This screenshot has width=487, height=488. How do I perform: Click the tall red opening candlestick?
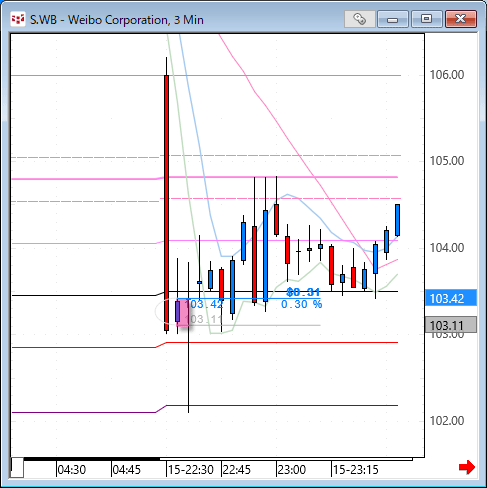(x=166, y=203)
